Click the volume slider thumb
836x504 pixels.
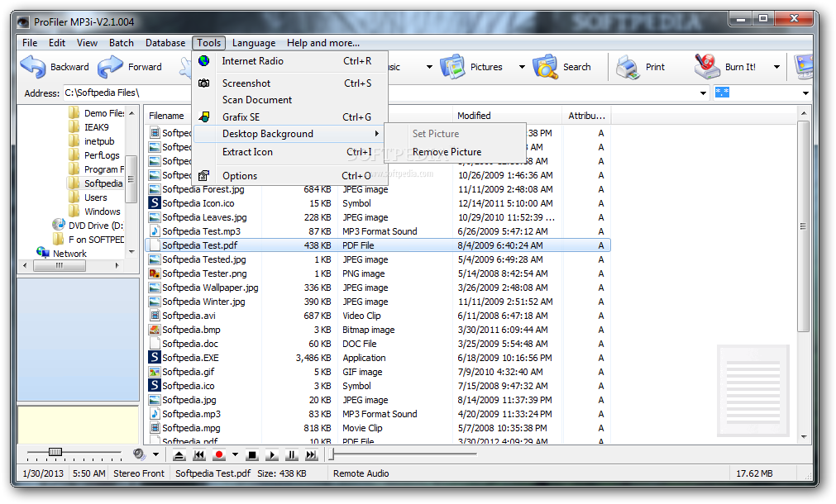[55, 452]
